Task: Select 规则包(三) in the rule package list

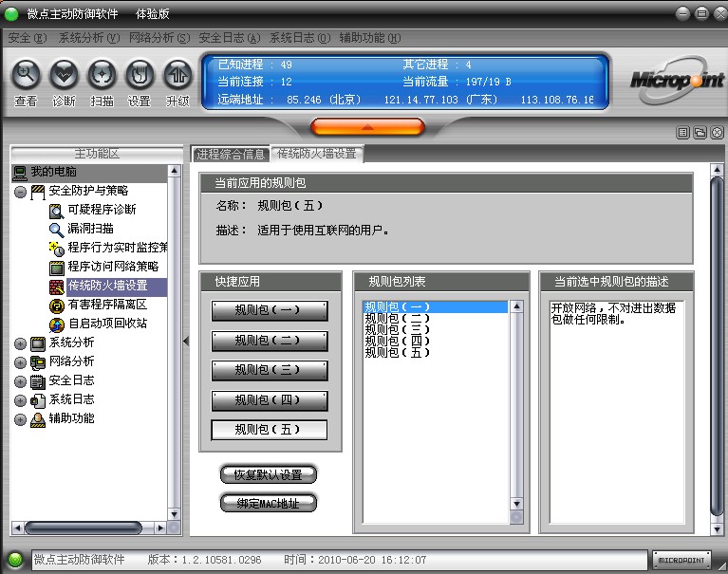Action: 398,329
